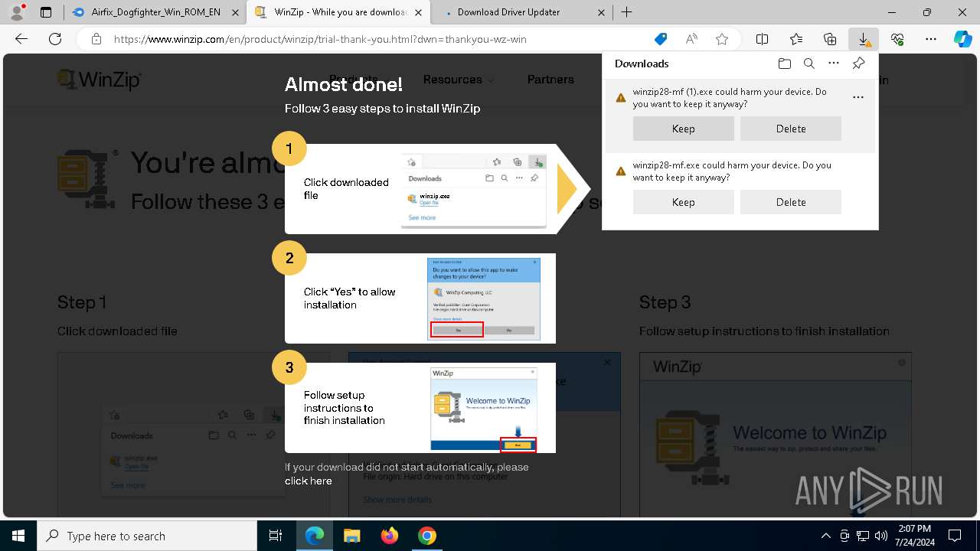Open File Explorer from taskbar
Screen dimensions: 980x551
(x=352, y=536)
